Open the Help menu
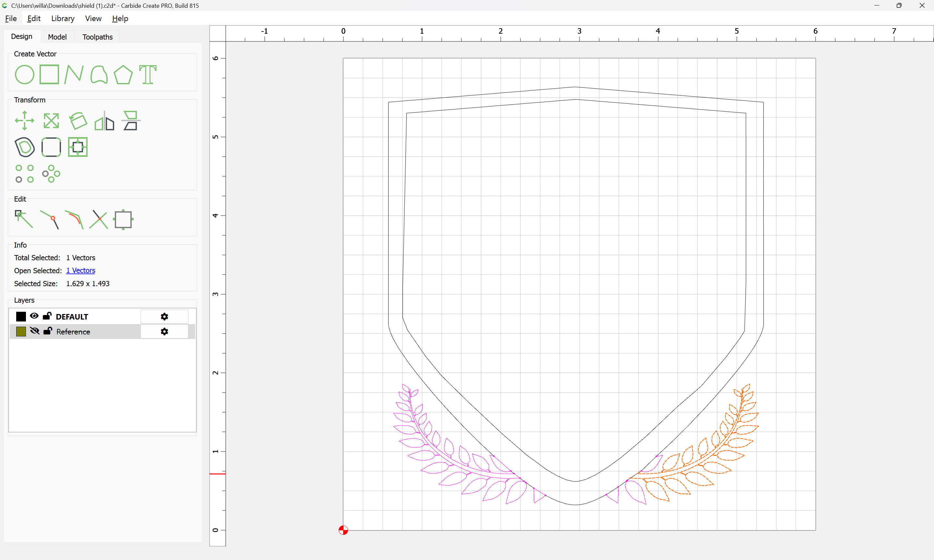The height and width of the screenshot is (560, 934). [x=120, y=18]
